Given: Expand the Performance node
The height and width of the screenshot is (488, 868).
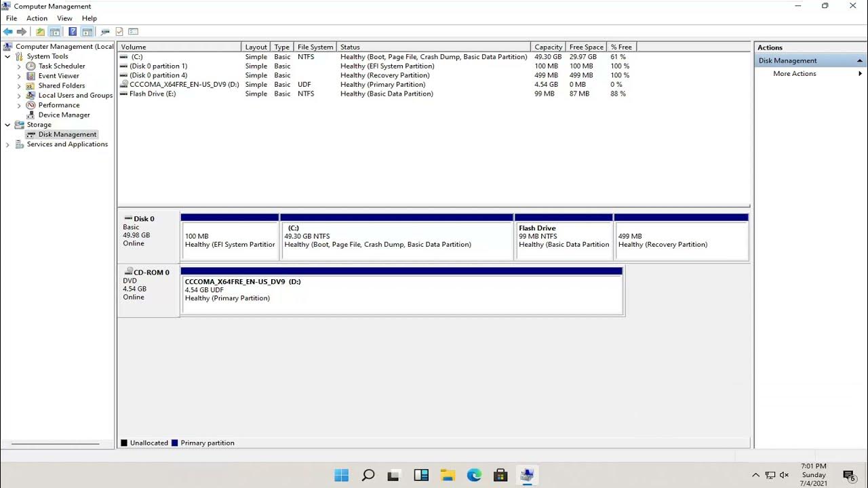Looking at the screenshot, I should (19, 105).
